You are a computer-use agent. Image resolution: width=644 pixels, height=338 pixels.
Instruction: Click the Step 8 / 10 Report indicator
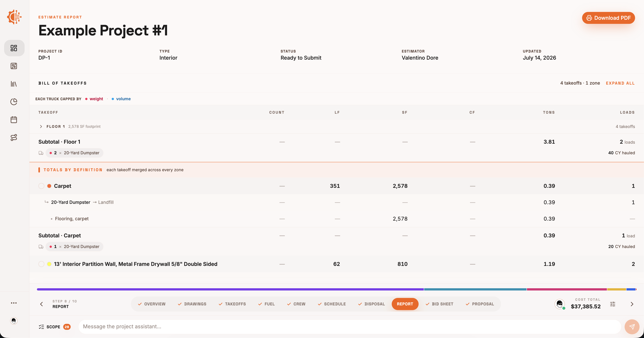65,304
